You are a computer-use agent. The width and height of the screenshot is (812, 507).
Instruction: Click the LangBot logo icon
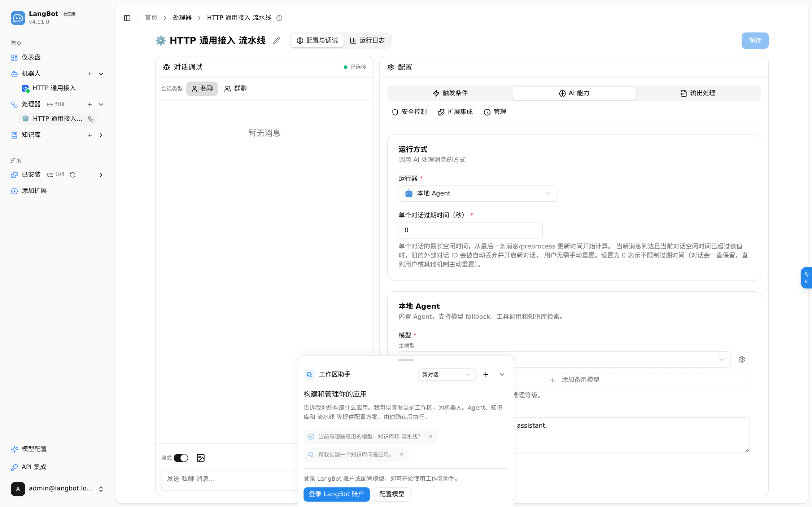(x=18, y=18)
